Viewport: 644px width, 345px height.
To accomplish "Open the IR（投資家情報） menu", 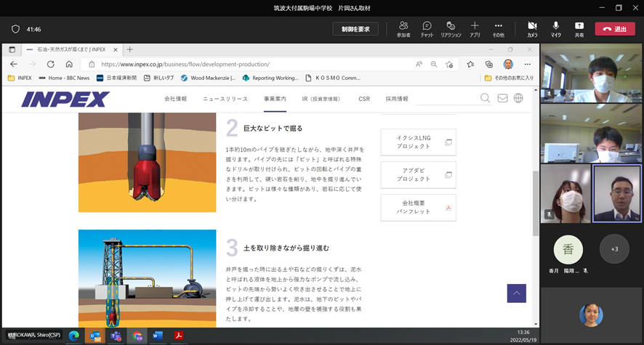I will (x=321, y=99).
